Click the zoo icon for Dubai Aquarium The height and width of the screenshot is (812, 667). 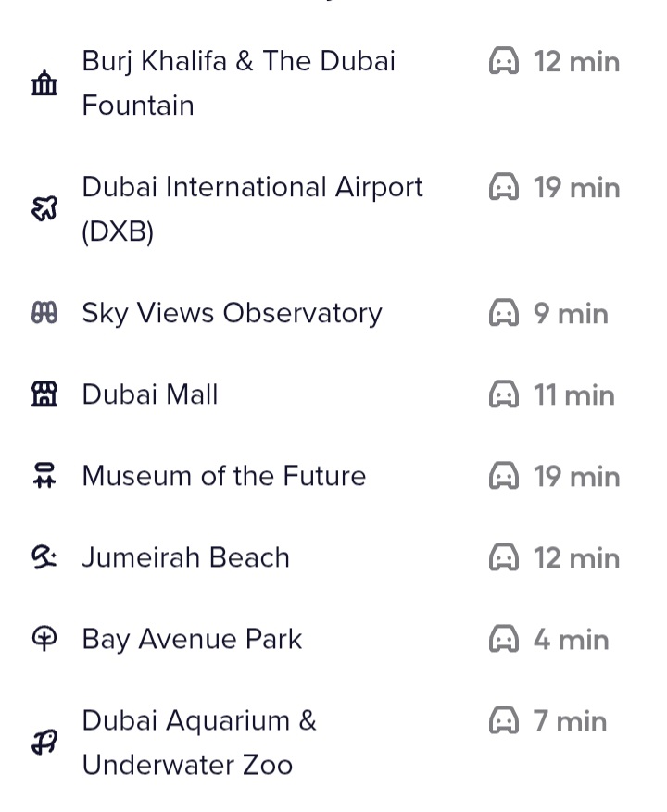pyautogui.click(x=44, y=743)
